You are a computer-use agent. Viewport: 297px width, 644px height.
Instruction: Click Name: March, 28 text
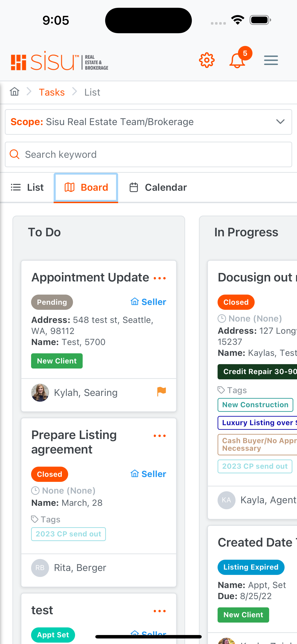click(x=67, y=503)
